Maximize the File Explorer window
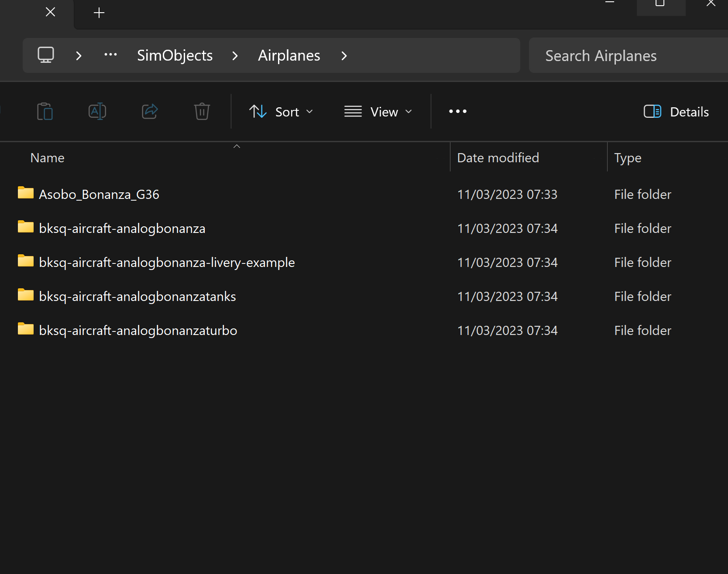 click(x=660, y=3)
